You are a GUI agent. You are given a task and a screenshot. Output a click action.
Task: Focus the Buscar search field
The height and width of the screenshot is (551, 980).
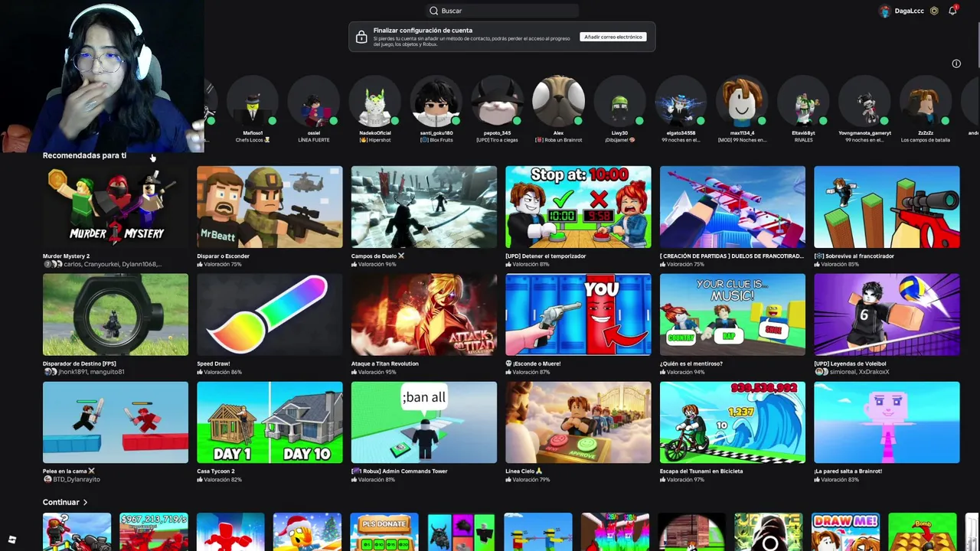tap(502, 11)
